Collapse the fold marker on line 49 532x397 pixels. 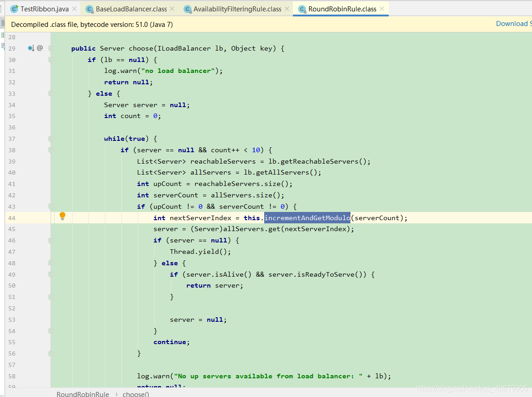click(51, 274)
